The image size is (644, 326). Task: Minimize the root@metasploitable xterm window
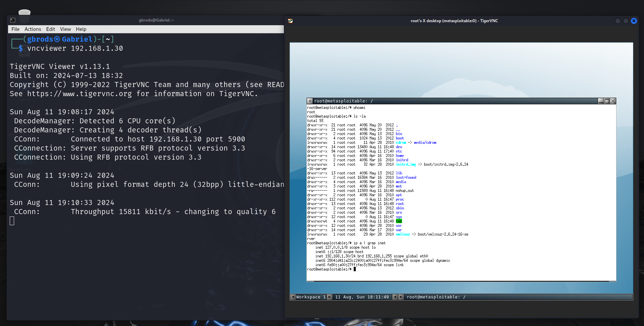tap(601, 101)
